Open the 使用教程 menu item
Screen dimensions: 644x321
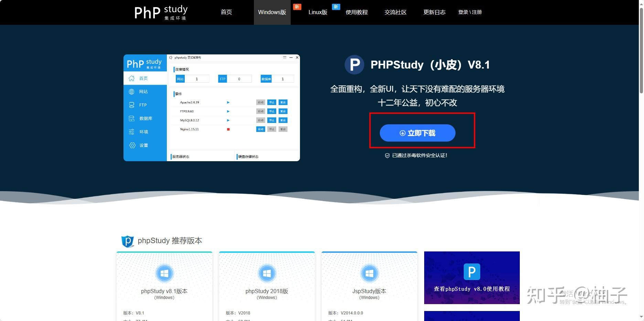tap(357, 12)
